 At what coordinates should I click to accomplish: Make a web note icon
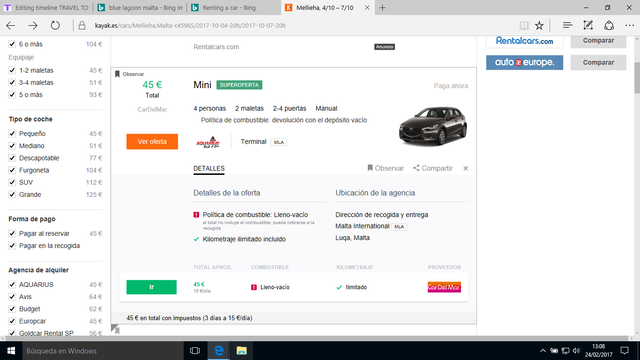(x=588, y=25)
